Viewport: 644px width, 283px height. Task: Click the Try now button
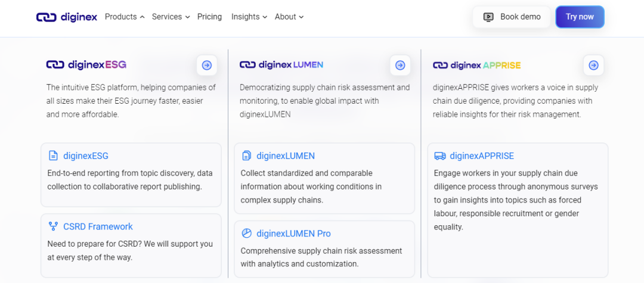(580, 17)
